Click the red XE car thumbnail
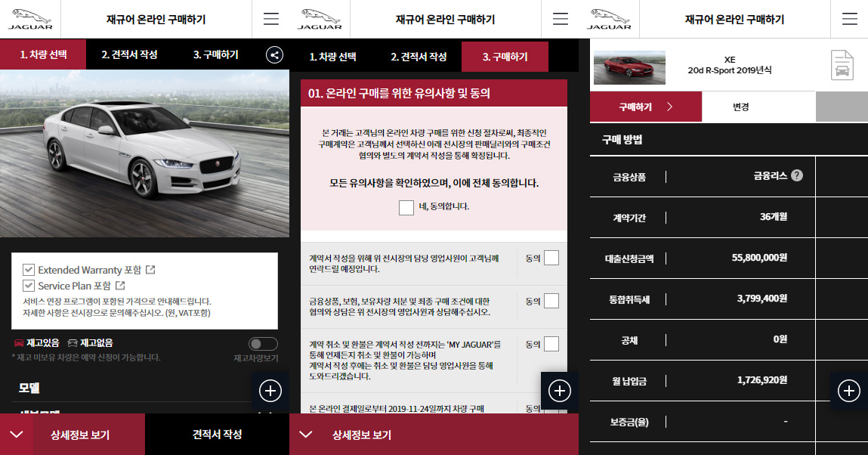The height and width of the screenshot is (455, 868). [x=629, y=67]
